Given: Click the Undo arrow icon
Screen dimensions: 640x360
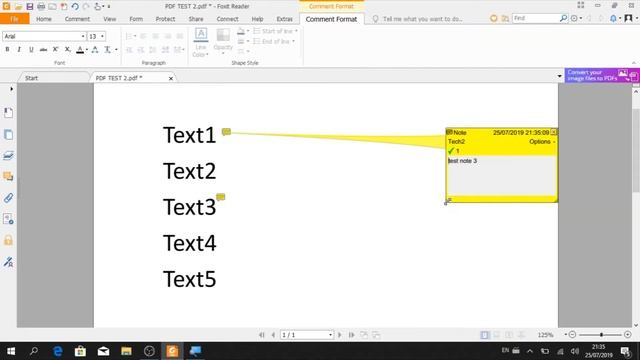Looking at the screenshot, I should point(75,7).
